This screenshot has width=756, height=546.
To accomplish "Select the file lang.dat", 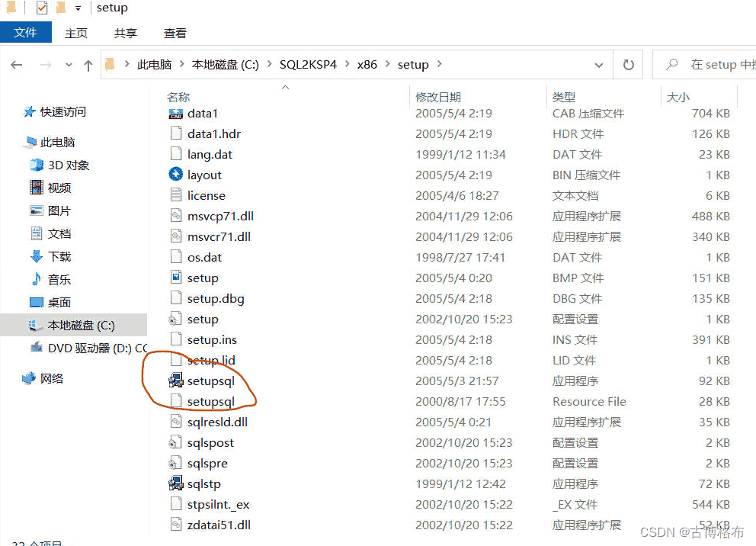I will point(210,154).
